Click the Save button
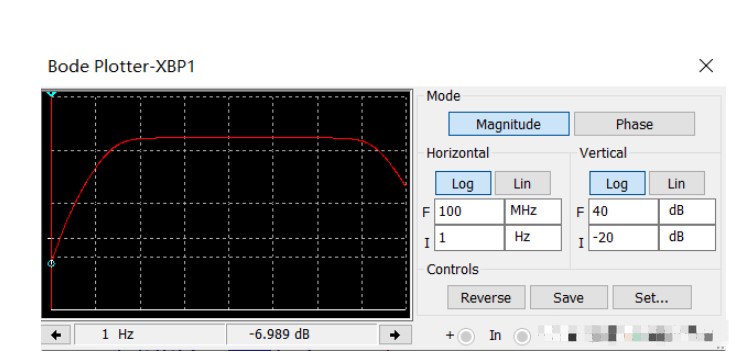This screenshot has height=360, width=749. [x=568, y=297]
